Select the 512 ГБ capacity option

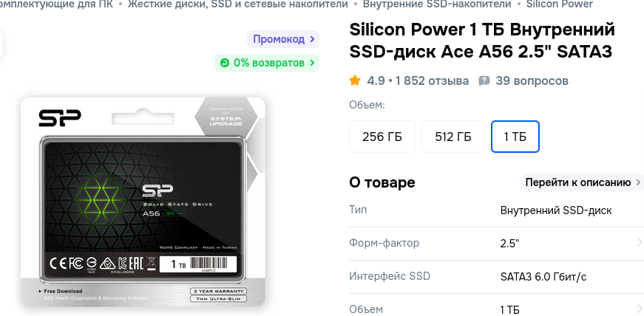click(x=453, y=137)
